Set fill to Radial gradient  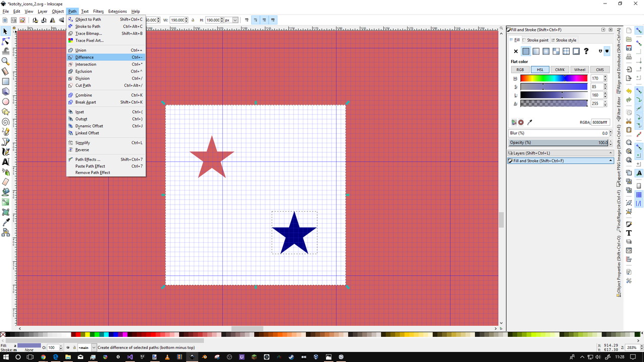(x=546, y=51)
